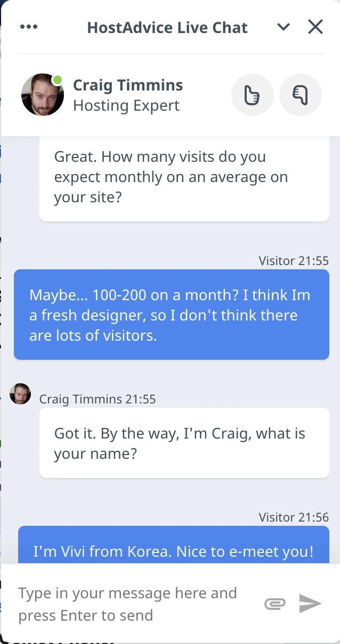Screen dimensions: 340x644
Task: Click the HostAdvice Live Chat title
Action: pos(167,27)
